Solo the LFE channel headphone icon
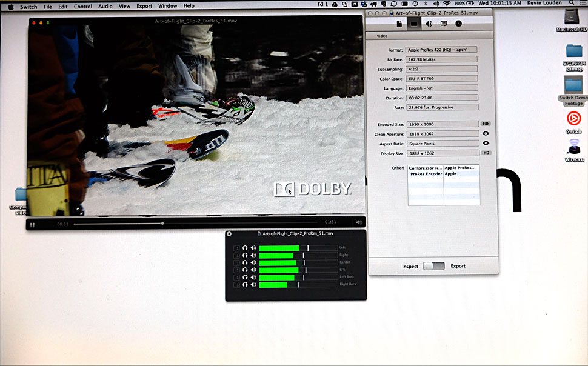 click(246, 270)
